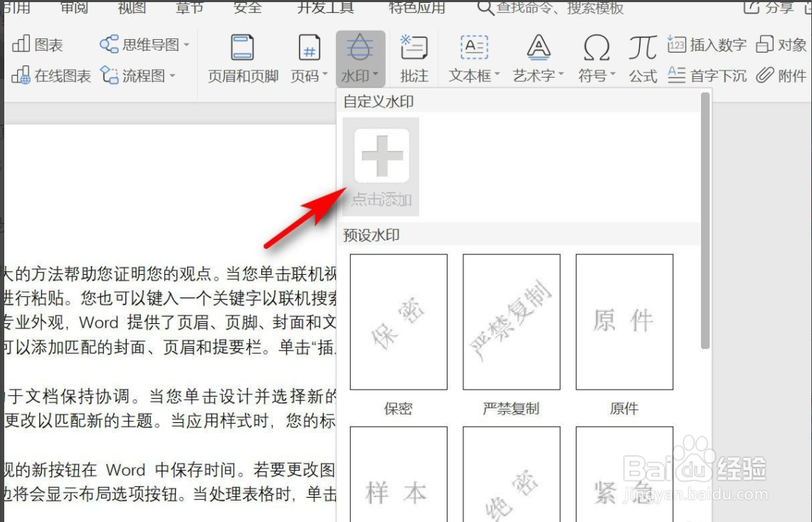This screenshot has height=522, width=812.
Task: Expand the 文本框 dropdown arrow
Action: (x=497, y=74)
